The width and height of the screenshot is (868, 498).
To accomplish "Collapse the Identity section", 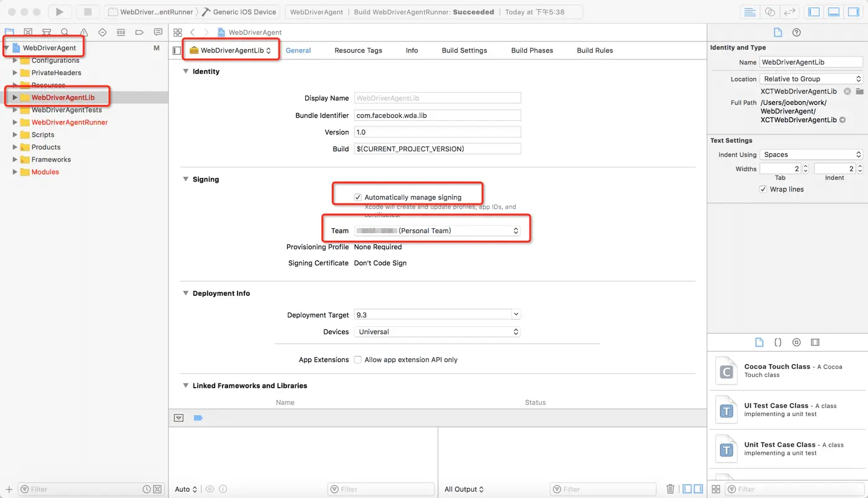I will pos(185,71).
